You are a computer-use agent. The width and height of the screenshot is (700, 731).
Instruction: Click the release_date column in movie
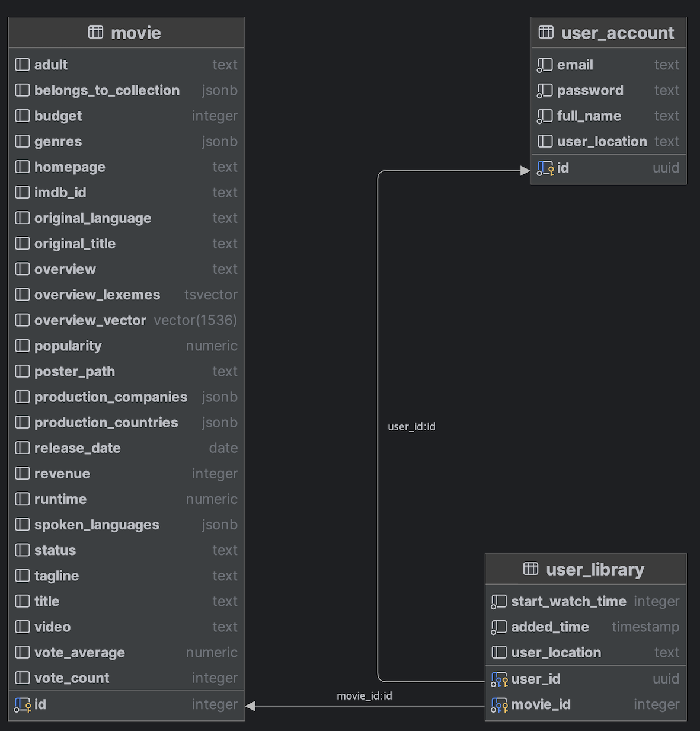tap(77, 448)
